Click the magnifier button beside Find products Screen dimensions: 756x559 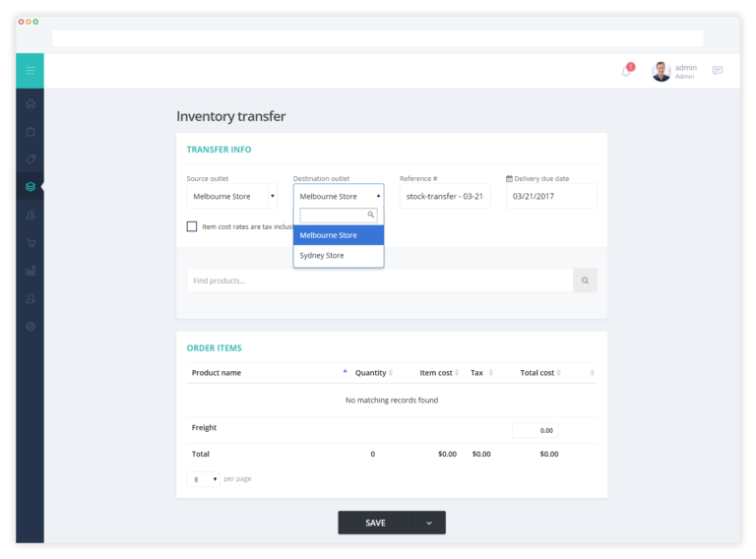(585, 280)
